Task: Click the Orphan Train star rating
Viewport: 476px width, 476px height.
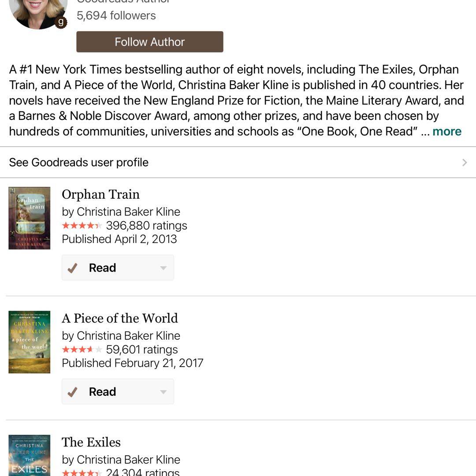Action: (82, 226)
